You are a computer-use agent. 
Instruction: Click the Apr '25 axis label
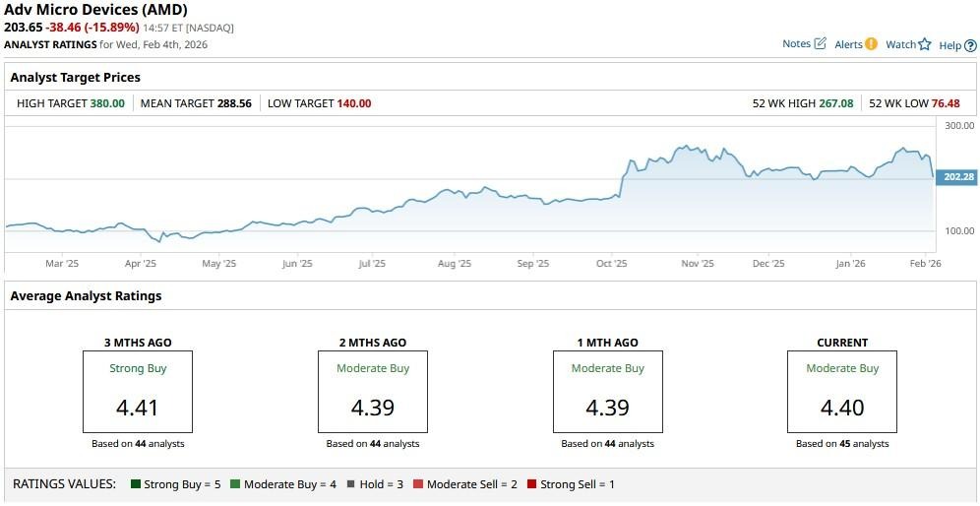tap(141, 264)
